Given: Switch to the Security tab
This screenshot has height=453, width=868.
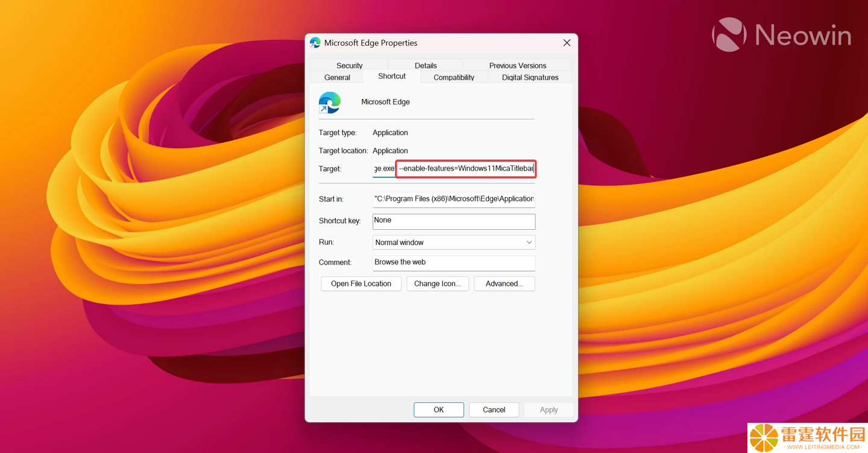Looking at the screenshot, I should click(x=349, y=65).
